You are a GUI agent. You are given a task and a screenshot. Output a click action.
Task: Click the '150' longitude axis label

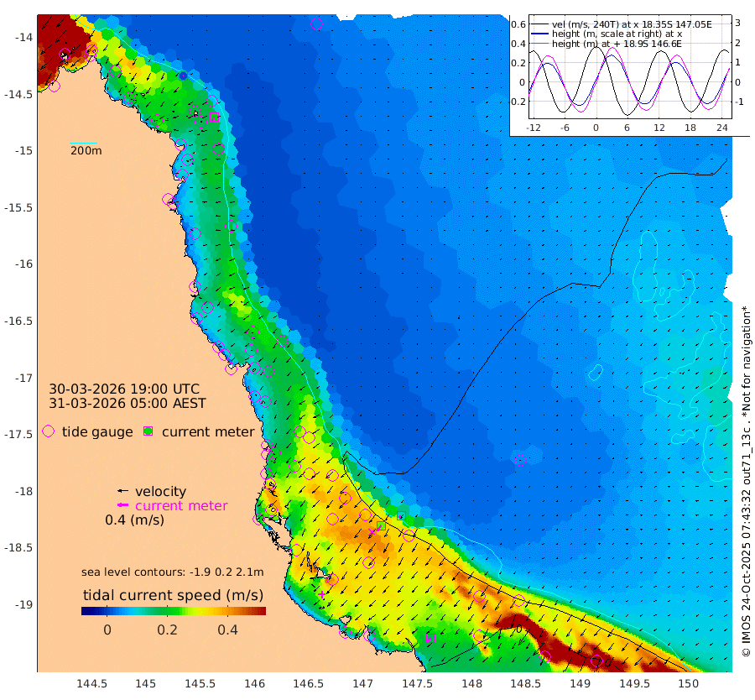pyautogui.click(x=689, y=683)
